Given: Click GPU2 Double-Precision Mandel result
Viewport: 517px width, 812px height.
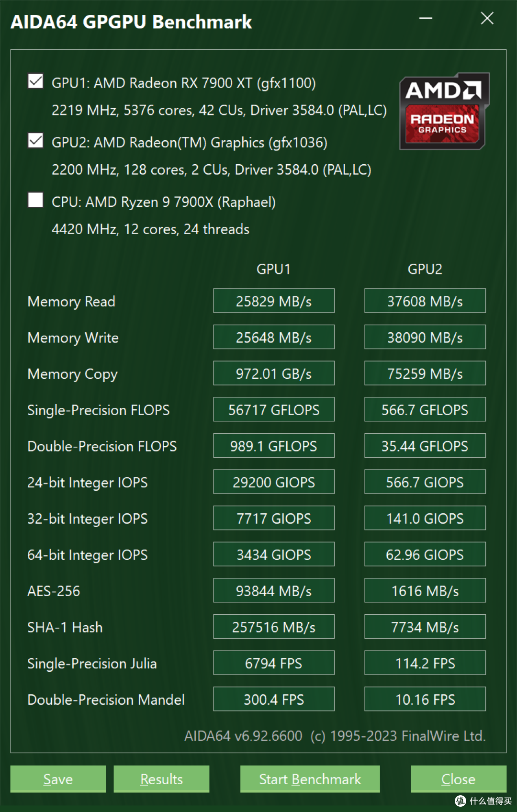Looking at the screenshot, I should click(425, 699).
